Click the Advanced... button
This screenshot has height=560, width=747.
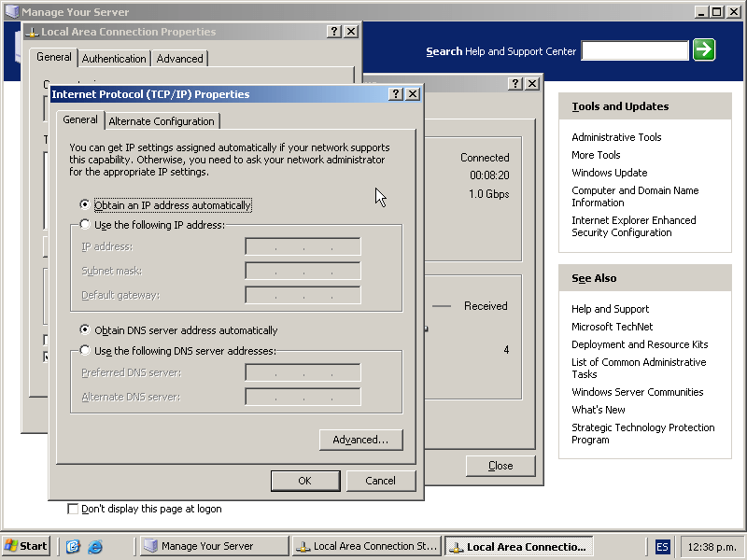coord(360,440)
